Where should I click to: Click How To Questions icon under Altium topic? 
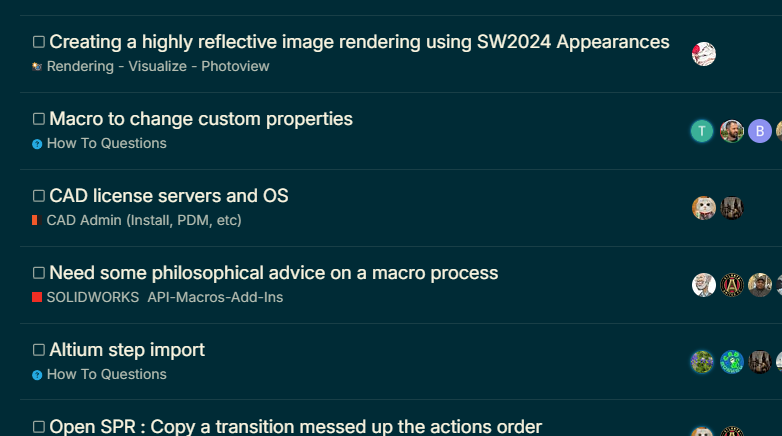[x=37, y=375]
